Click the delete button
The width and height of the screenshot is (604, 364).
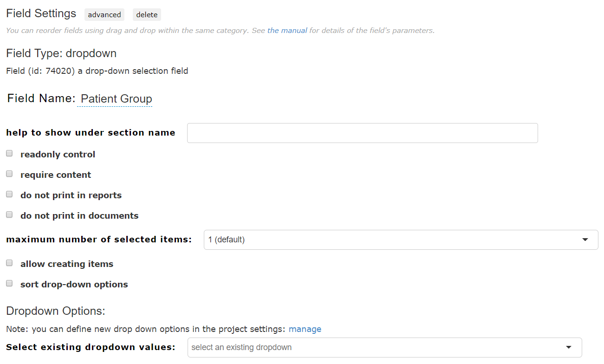tap(147, 15)
